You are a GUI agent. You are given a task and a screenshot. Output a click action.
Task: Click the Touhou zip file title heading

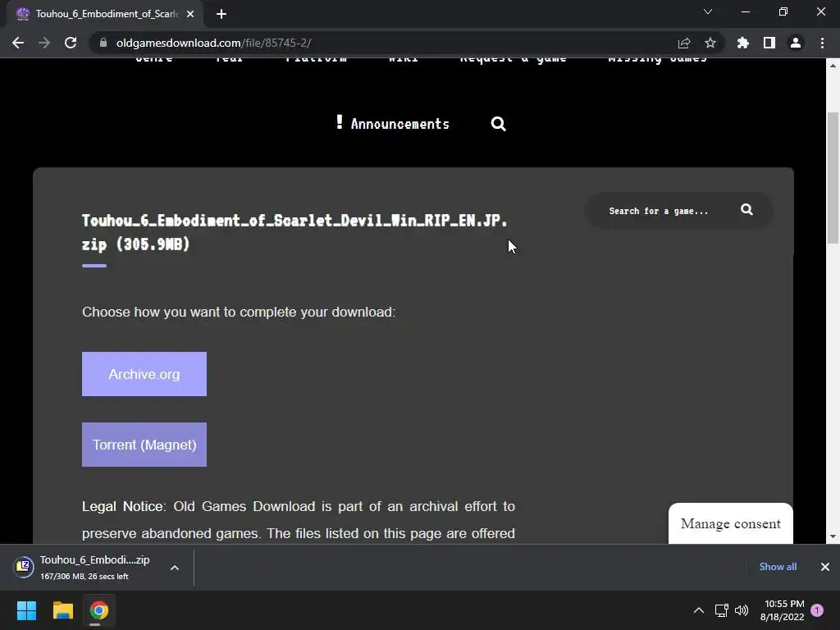(x=294, y=232)
